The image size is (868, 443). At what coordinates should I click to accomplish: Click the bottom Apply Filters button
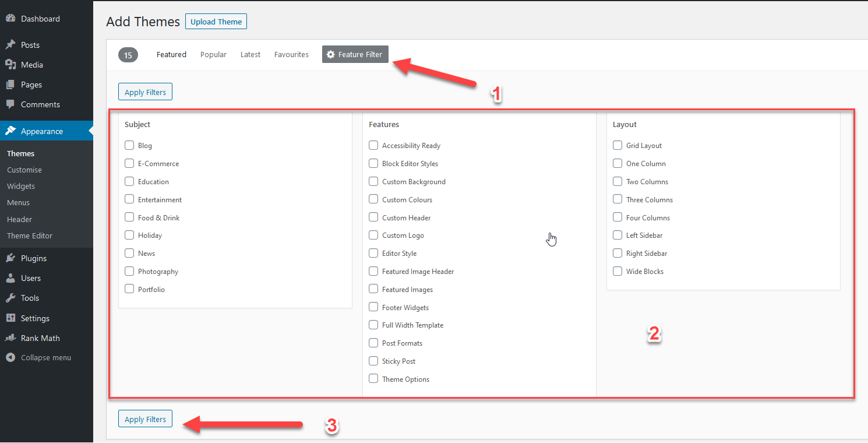pos(145,419)
